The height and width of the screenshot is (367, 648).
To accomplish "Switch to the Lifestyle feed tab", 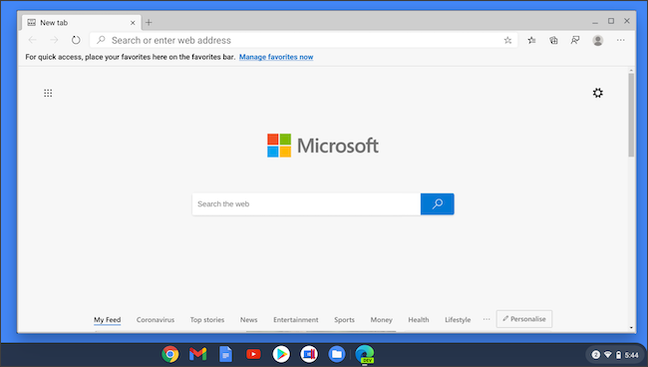I will (x=457, y=319).
